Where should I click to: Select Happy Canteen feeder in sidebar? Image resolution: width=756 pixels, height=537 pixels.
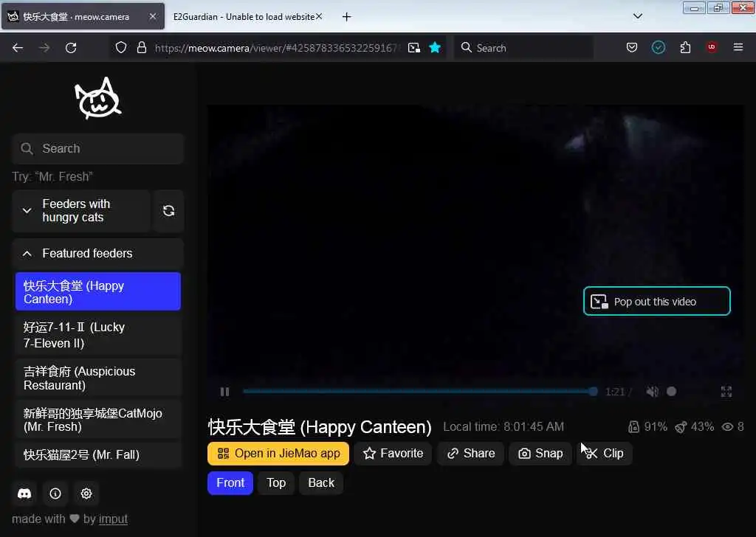coord(98,292)
